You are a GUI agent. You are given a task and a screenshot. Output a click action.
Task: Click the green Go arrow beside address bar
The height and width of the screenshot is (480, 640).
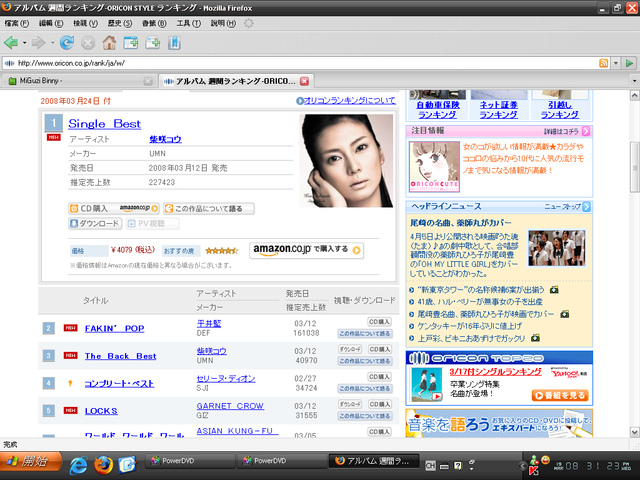pos(629,63)
